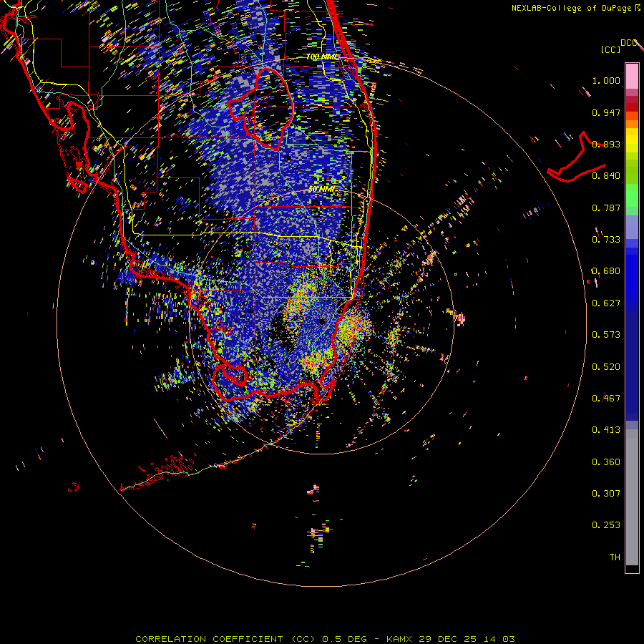This screenshot has width=644, height=644.
Task: Pick the yellow segment of the color bar
Action: pos(632,140)
